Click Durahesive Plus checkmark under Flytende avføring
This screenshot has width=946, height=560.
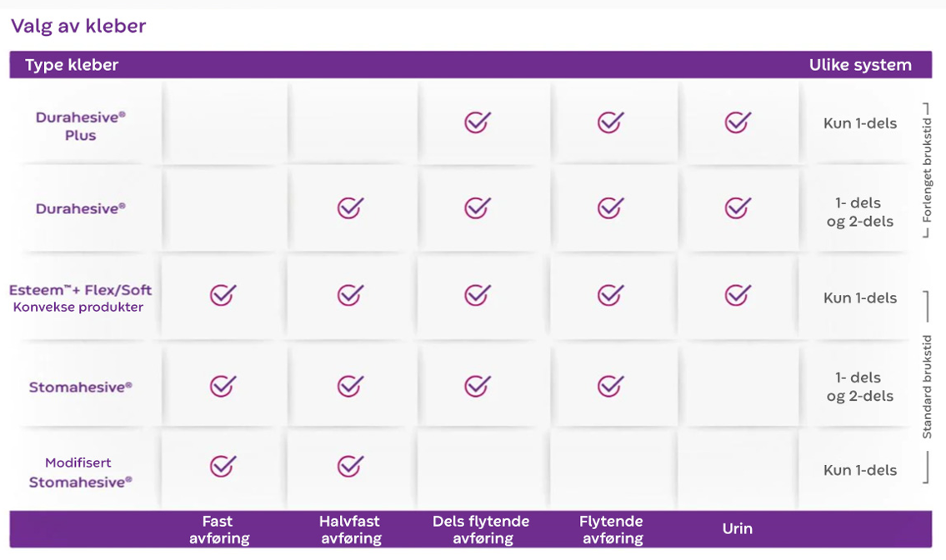[x=610, y=122]
